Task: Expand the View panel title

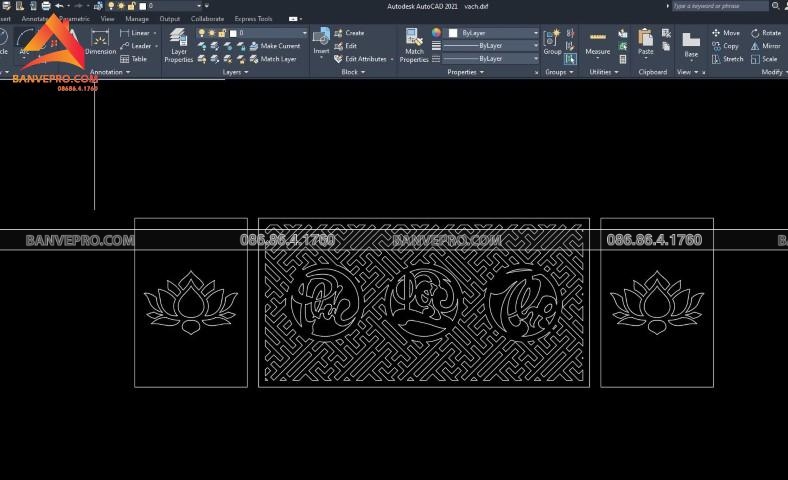Action: pos(687,72)
